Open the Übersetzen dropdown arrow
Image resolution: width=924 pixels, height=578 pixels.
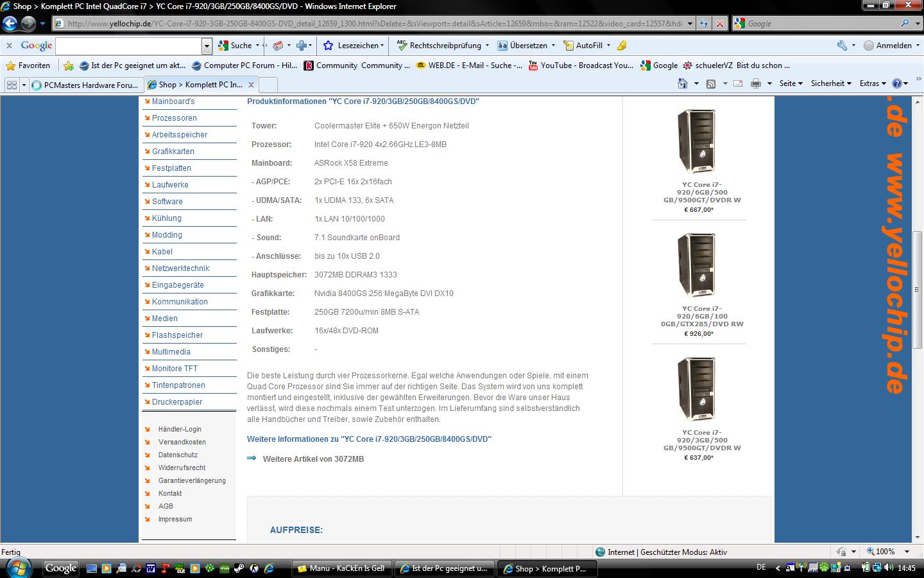tap(553, 46)
